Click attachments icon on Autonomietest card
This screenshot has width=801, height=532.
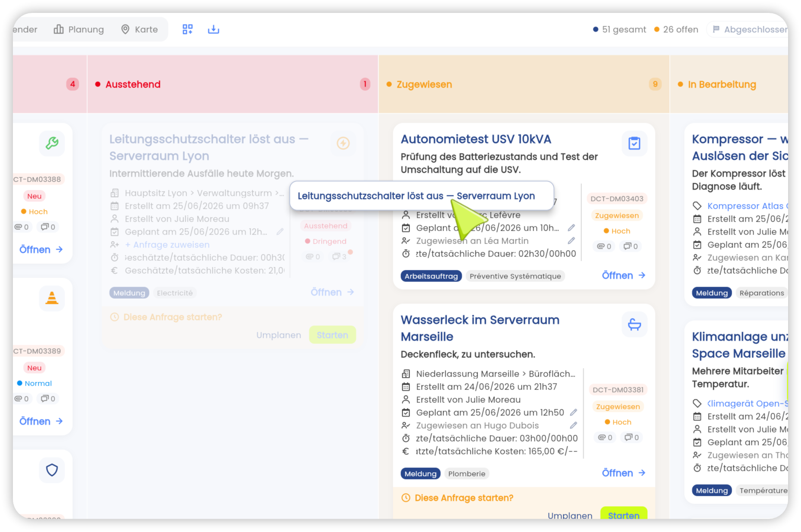click(604, 246)
